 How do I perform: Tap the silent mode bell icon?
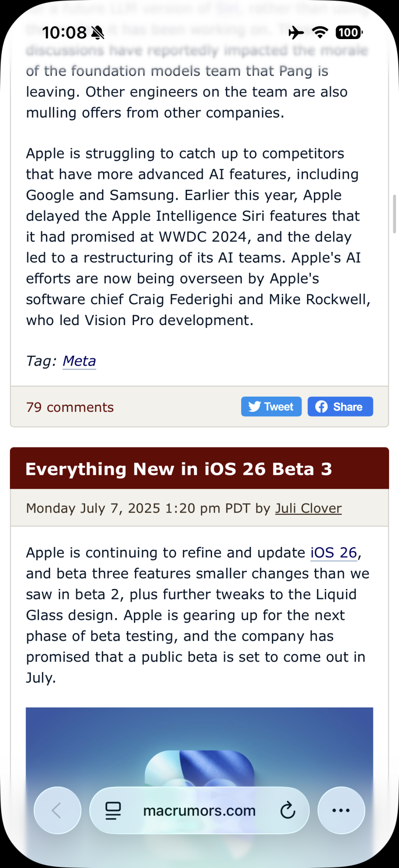[x=98, y=33]
